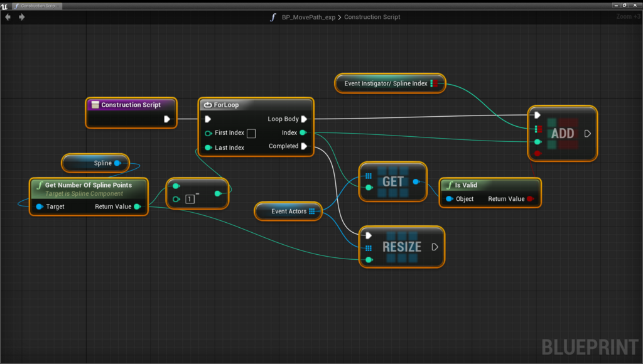Click the Construction Script exec output pin
Image resolution: width=643 pixels, height=364 pixels.
pos(167,119)
